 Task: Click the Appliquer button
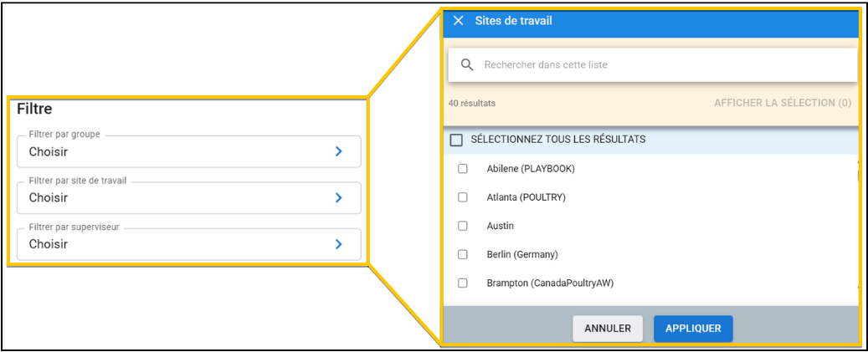click(692, 329)
